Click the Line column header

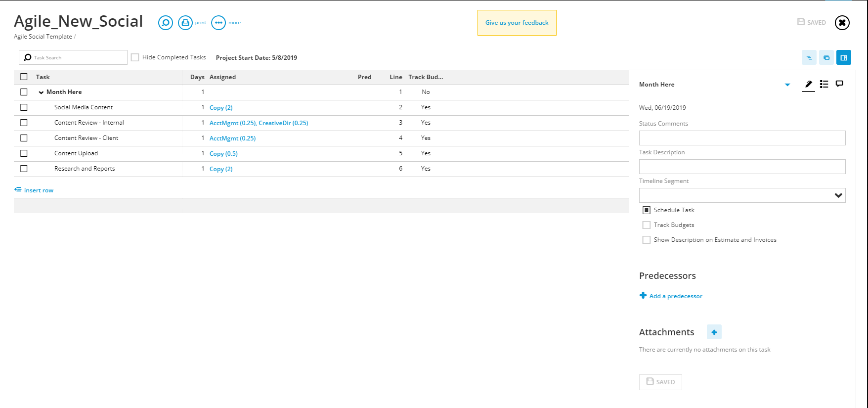(x=396, y=77)
